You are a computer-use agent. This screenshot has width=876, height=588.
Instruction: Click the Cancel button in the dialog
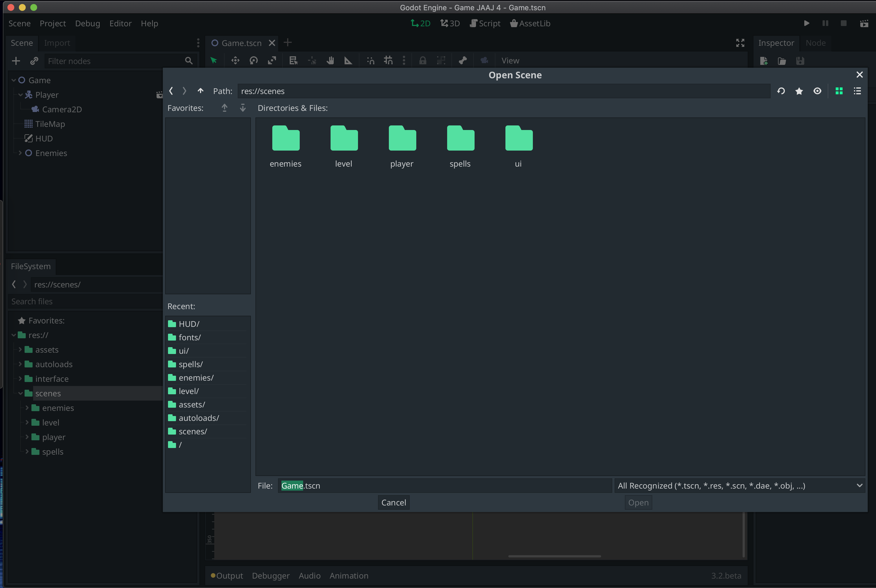393,502
